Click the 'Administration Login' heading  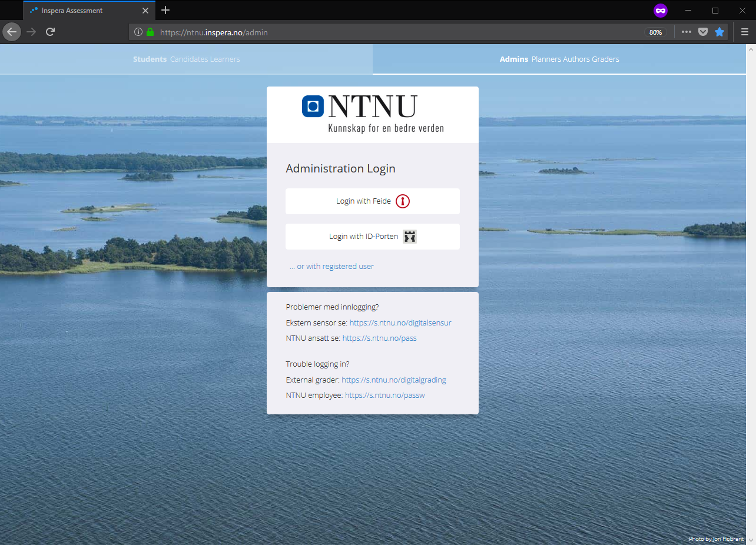(340, 169)
